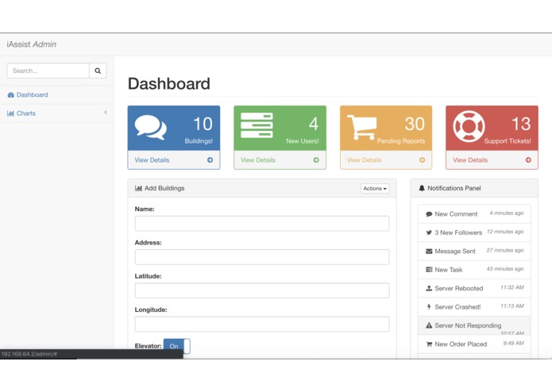Viewport: 552px width, 392px height.
Task: Click the 11:32 AM timestamp
Action: coord(512,287)
